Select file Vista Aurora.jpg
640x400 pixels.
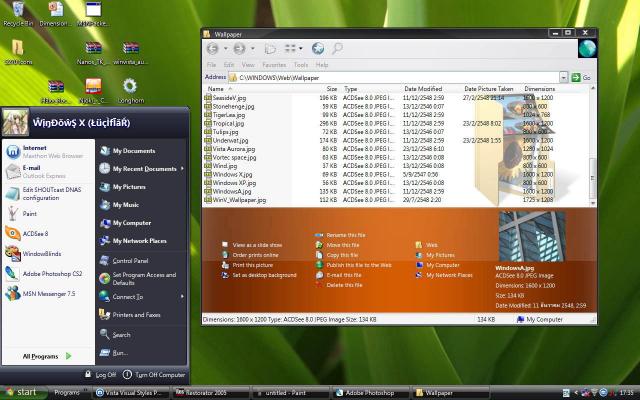(234, 149)
